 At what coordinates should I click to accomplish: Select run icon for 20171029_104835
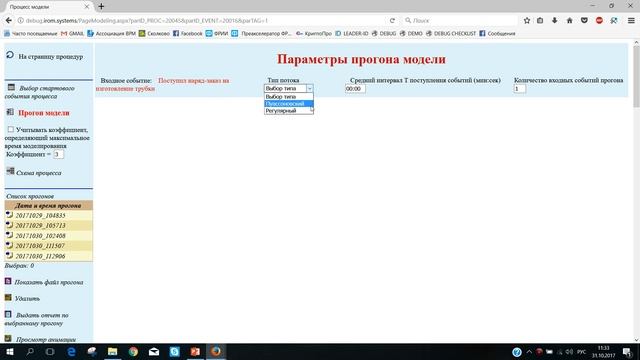(9, 214)
